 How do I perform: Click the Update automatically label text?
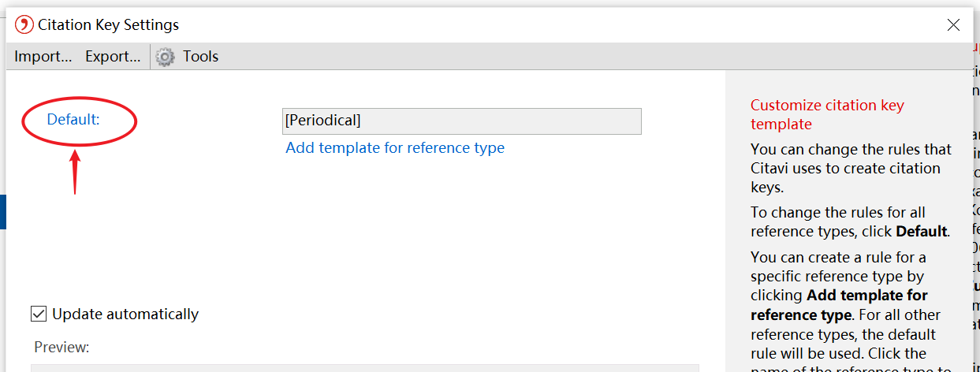[x=125, y=314]
